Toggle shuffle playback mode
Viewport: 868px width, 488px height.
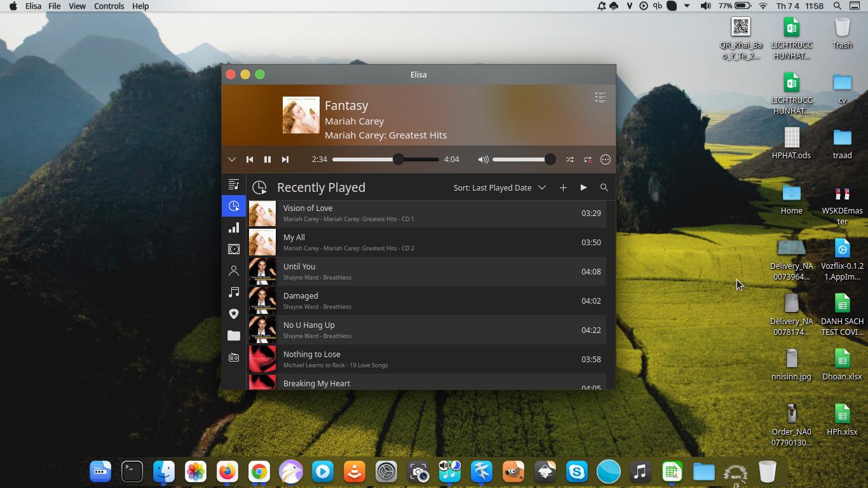point(570,159)
